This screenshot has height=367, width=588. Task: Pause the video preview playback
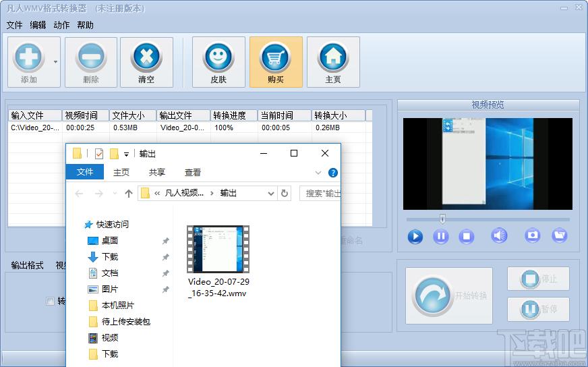tap(440, 236)
